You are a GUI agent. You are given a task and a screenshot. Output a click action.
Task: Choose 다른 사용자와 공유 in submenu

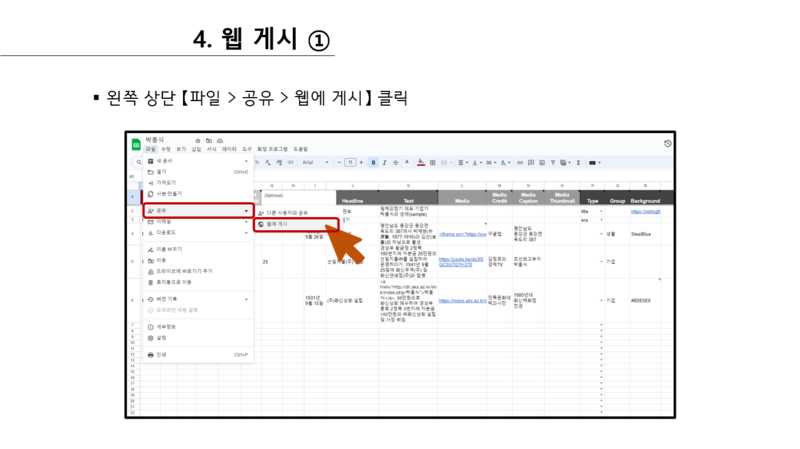[x=296, y=213]
